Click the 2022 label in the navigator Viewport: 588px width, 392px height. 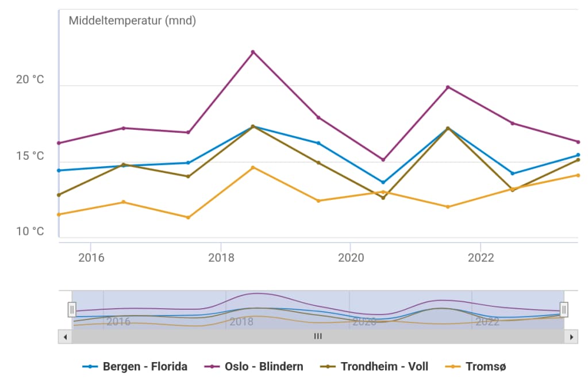pyautogui.click(x=487, y=322)
